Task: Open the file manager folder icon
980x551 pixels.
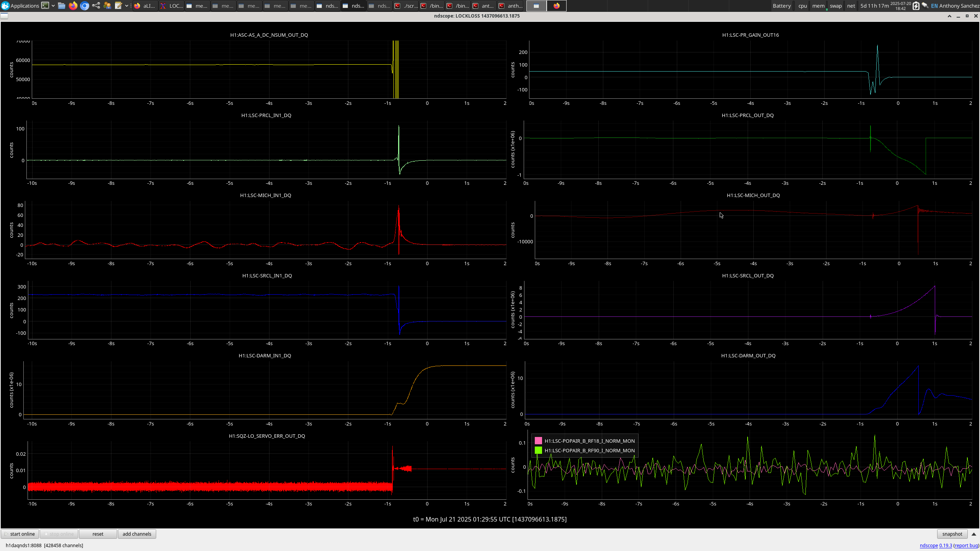Action: click(x=62, y=6)
